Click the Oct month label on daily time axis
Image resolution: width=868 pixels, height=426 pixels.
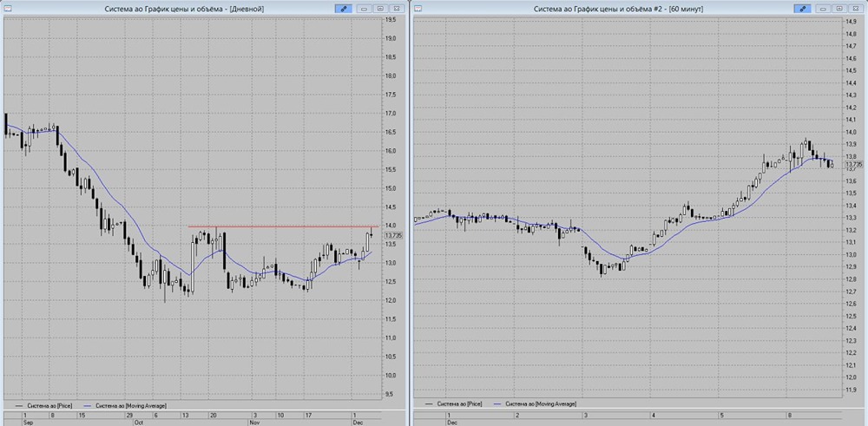pyautogui.click(x=138, y=422)
